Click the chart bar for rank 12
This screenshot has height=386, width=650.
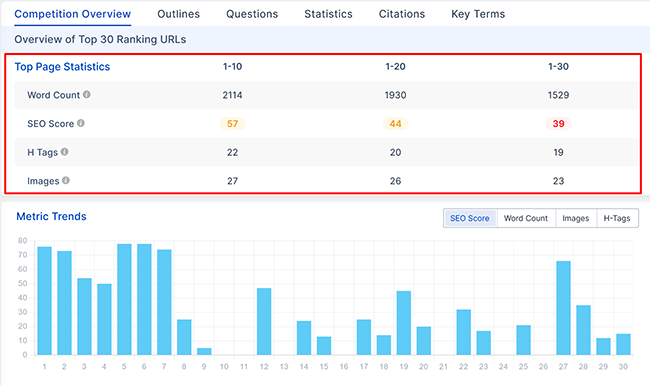tap(264, 321)
